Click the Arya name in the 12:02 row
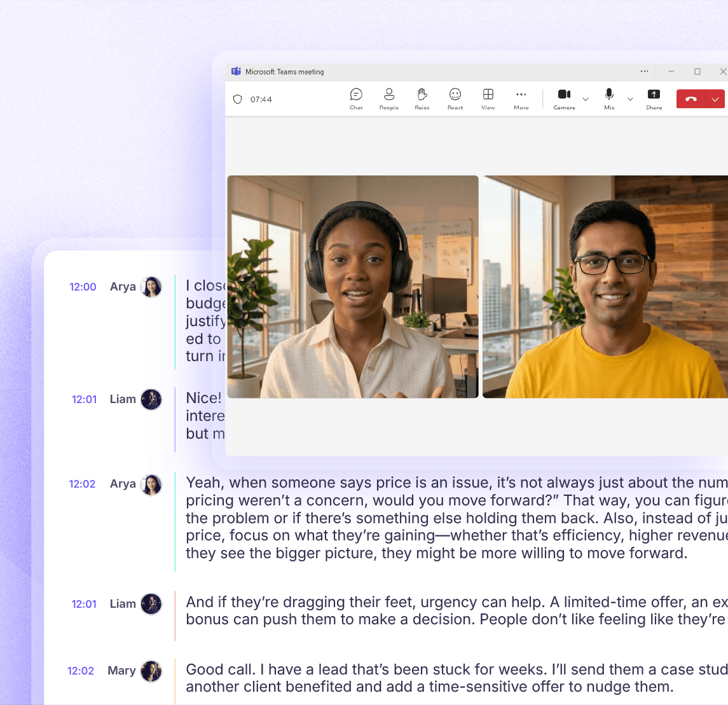Image resolution: width=728 pixels, height=705 pixels. coord(123,484)
